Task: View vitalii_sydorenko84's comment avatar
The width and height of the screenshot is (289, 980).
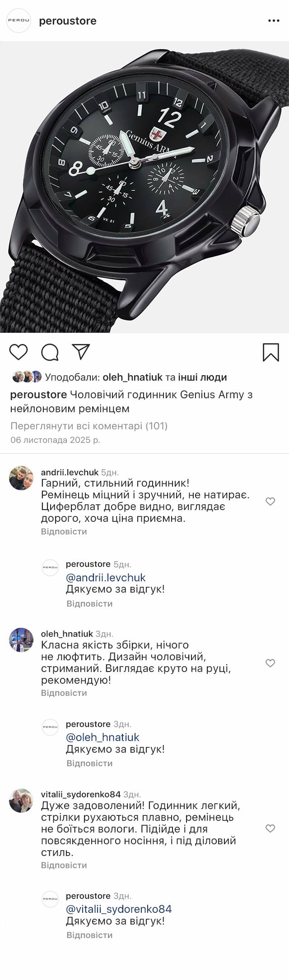Action: point(21,801)
